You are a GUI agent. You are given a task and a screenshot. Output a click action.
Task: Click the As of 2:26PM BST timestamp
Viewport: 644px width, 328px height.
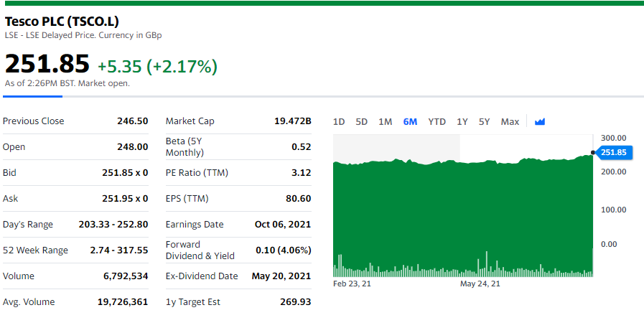tap(67, 83)
